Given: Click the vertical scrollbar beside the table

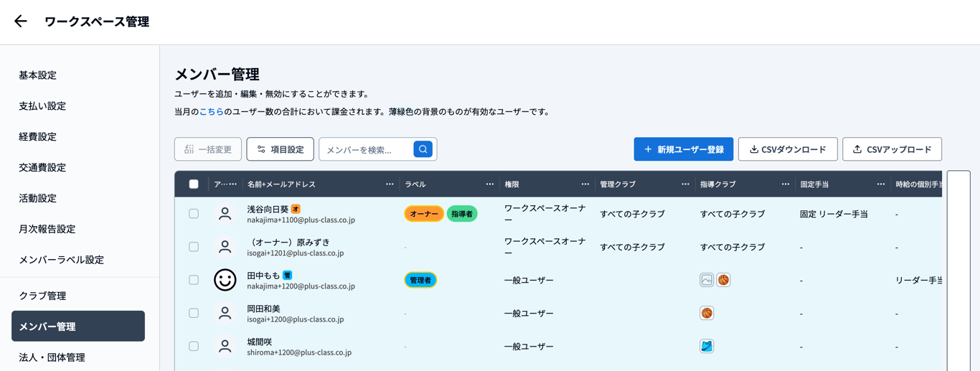Looking at the screenshot, I should [x=958, y=273].
